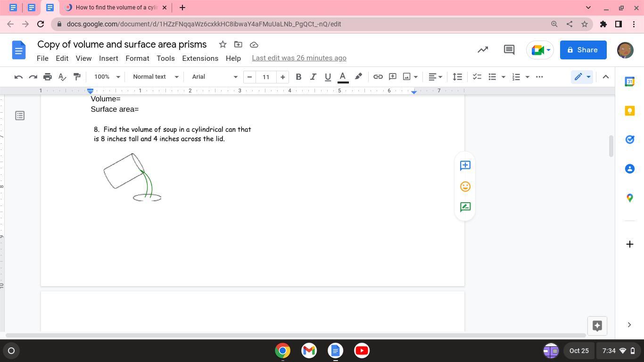
Task: Toggle Bold formatting
Action: [298, 77]
